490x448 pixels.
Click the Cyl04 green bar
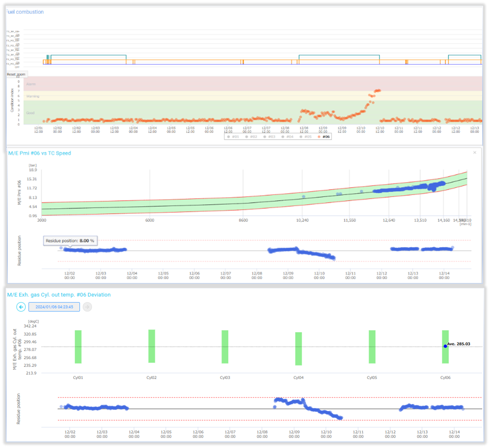[298, 349]
